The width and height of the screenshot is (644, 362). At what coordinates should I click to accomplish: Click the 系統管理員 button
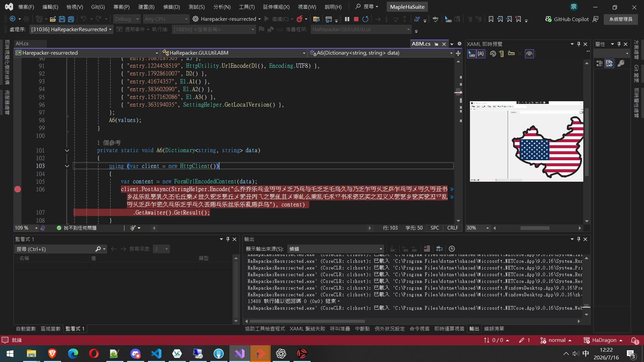click(x=621, y=19)
